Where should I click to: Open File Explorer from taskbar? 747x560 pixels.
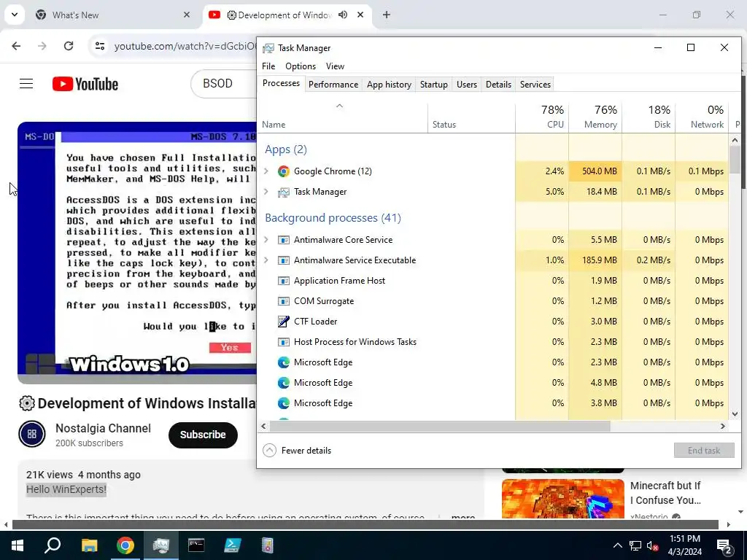click(x=89, y=545)
